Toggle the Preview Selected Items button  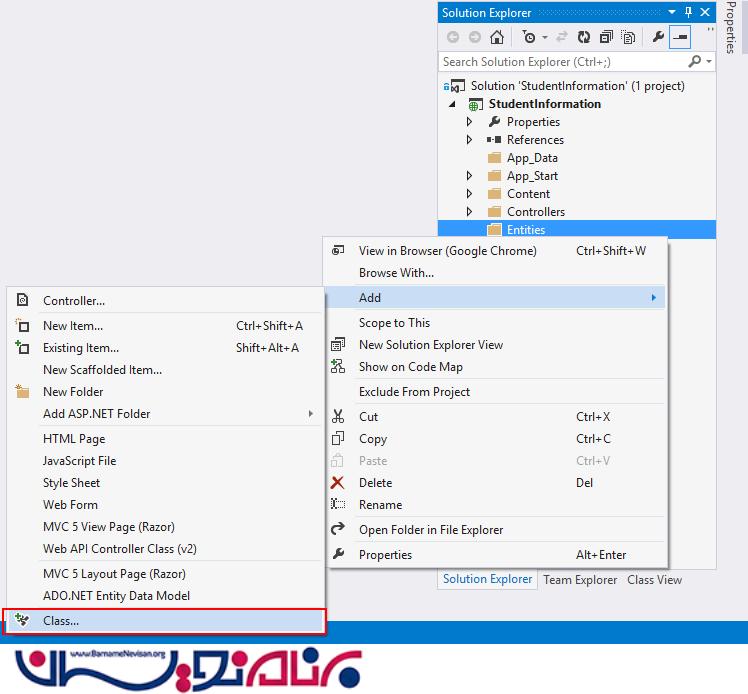tap(681, 37)
